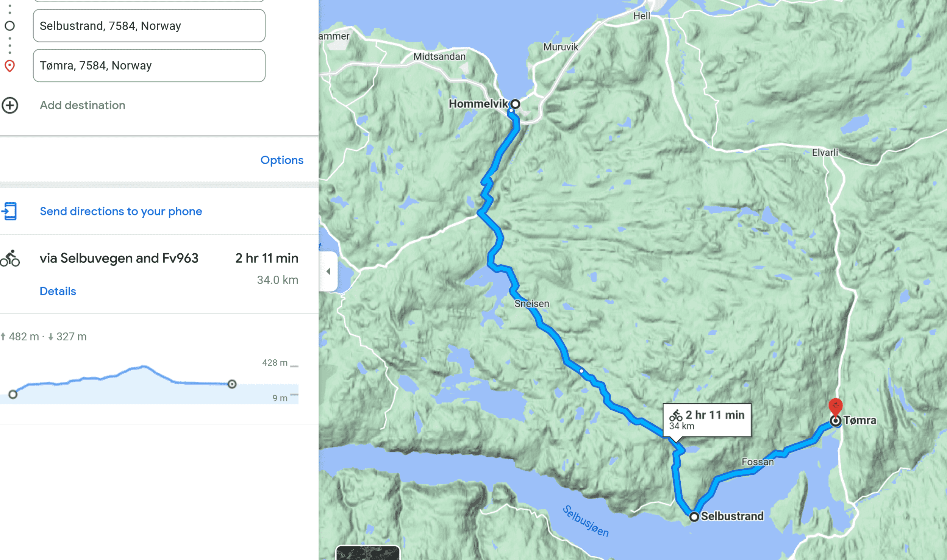Click the add destination plus icon
Screen dimensions: 947x560
point(10,105)
